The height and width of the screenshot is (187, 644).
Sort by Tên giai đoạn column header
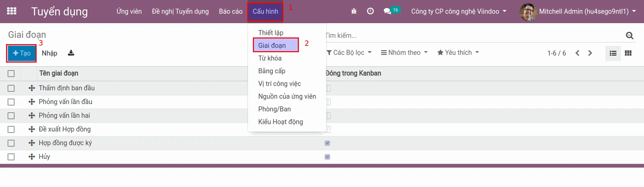click(x=59, y=73)
